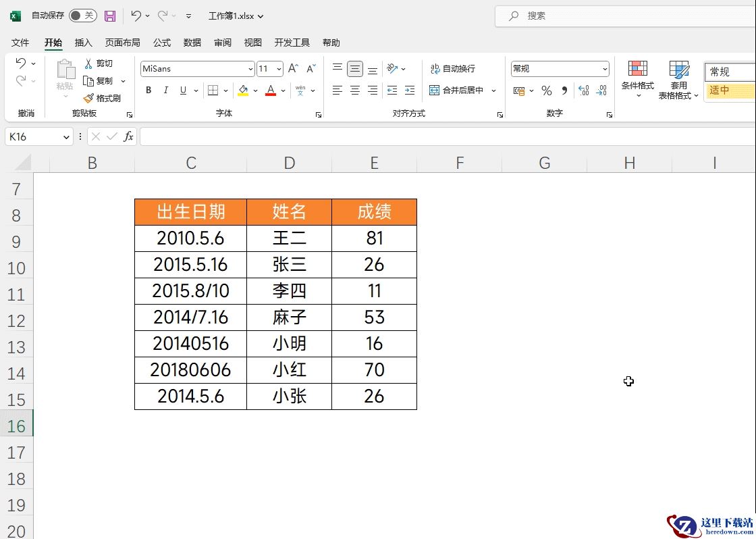Toggle Underline formatting
The width and height of the screenshot is (756, 539).
(x=183, y=91)
